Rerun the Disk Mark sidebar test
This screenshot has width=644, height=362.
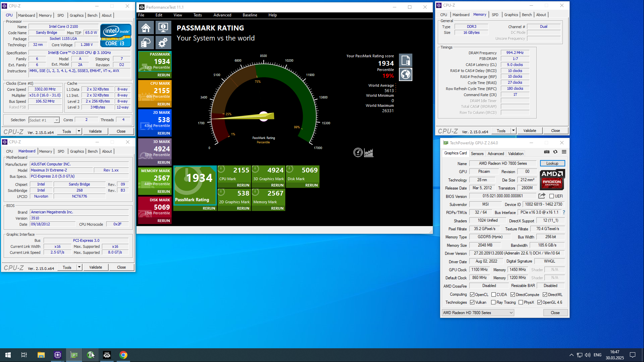pos(164,221)
